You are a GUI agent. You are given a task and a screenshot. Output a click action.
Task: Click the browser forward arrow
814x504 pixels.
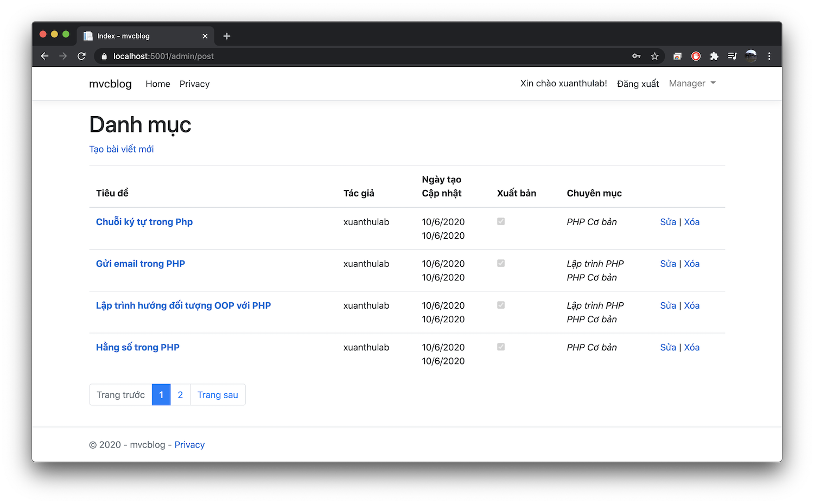[63, 56]
